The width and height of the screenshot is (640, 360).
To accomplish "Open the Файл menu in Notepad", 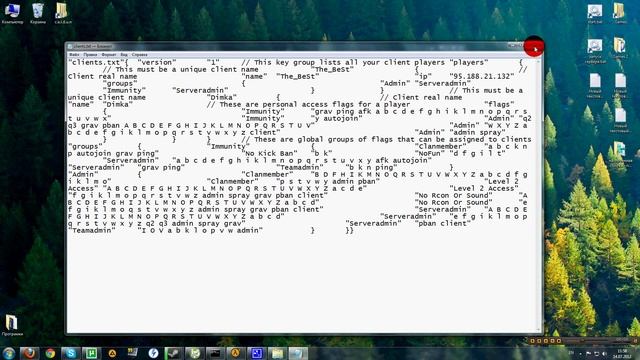I will pyautogui.click(x=74, y=54).
